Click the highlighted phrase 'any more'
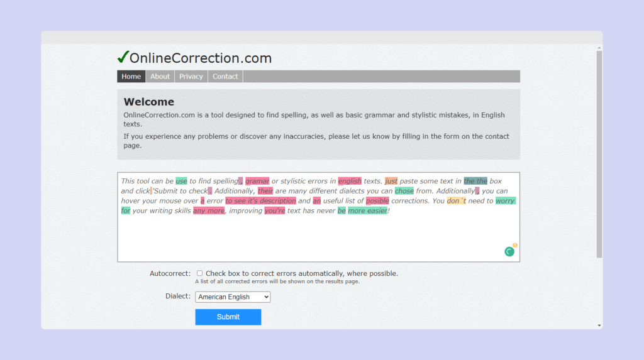This screenshot has height=360, width=644. tap(209, 210)
